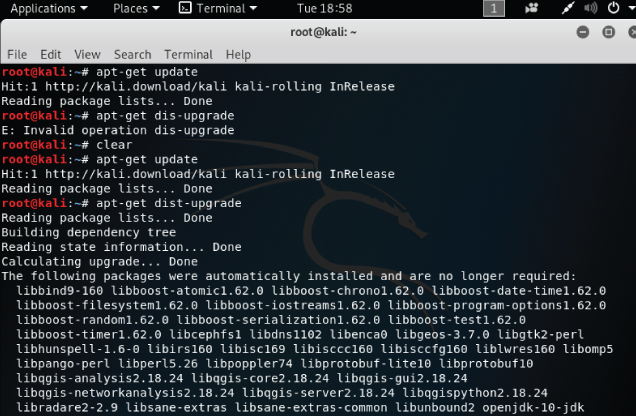
Task: Open the clock showing Tue 18:58
Action: (324, 9)
